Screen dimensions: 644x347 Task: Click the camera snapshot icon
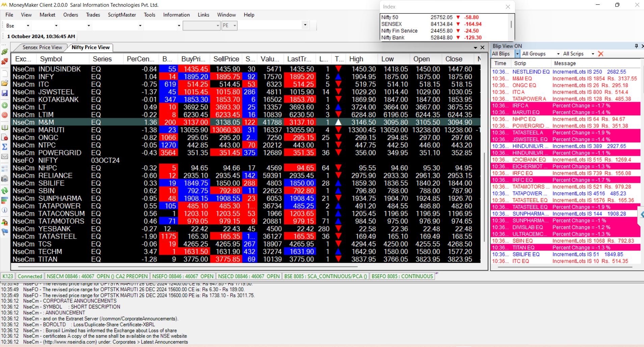5,178
